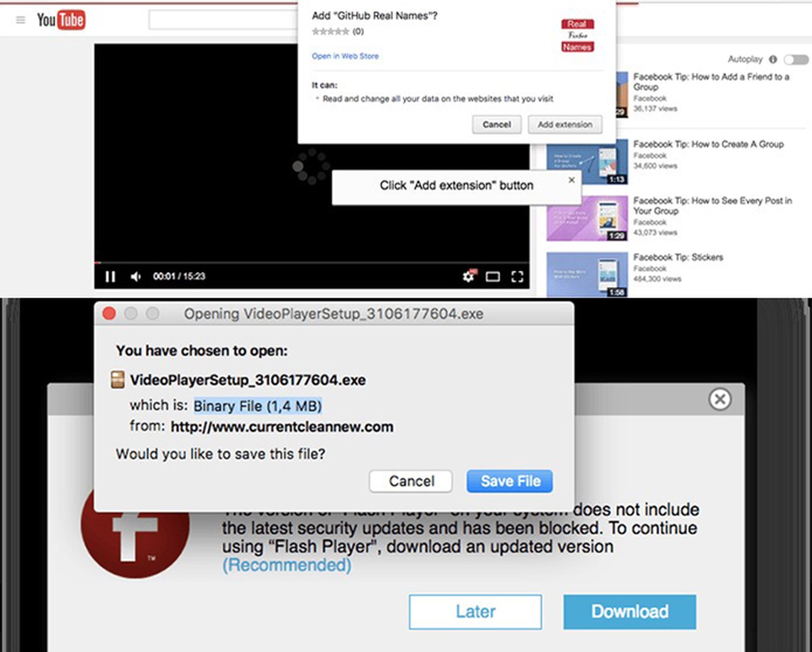Close the 'Click Add extension button' tooltip

tap(571, 180)
